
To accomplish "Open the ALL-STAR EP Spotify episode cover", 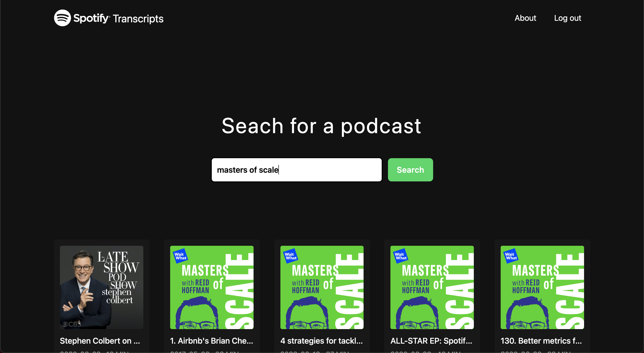I will [432, 287].
